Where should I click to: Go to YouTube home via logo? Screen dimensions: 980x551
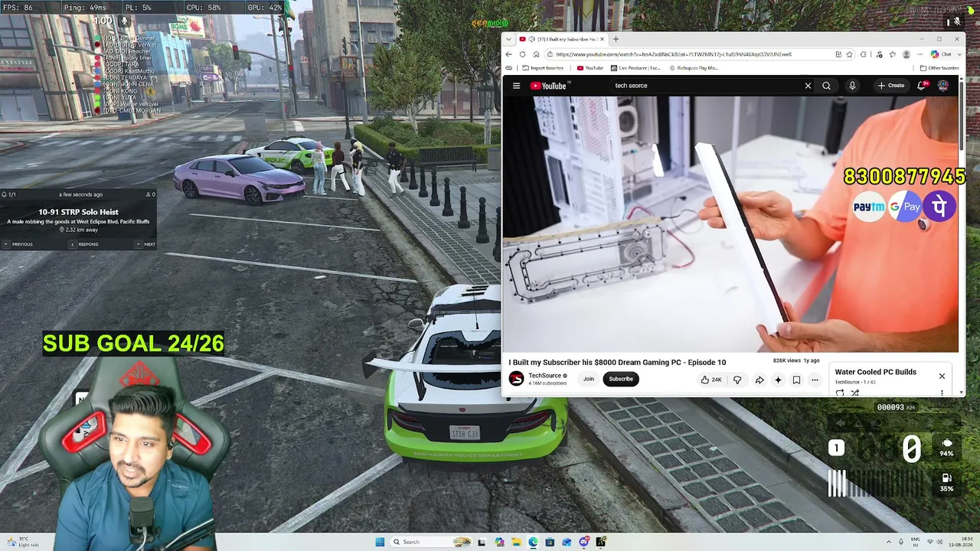coord(548,86)
